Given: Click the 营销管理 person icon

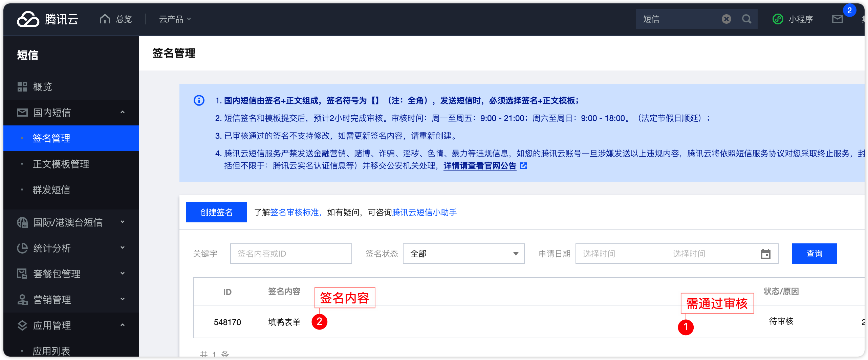Looking at the screenshot, I should tap(22, 300).
